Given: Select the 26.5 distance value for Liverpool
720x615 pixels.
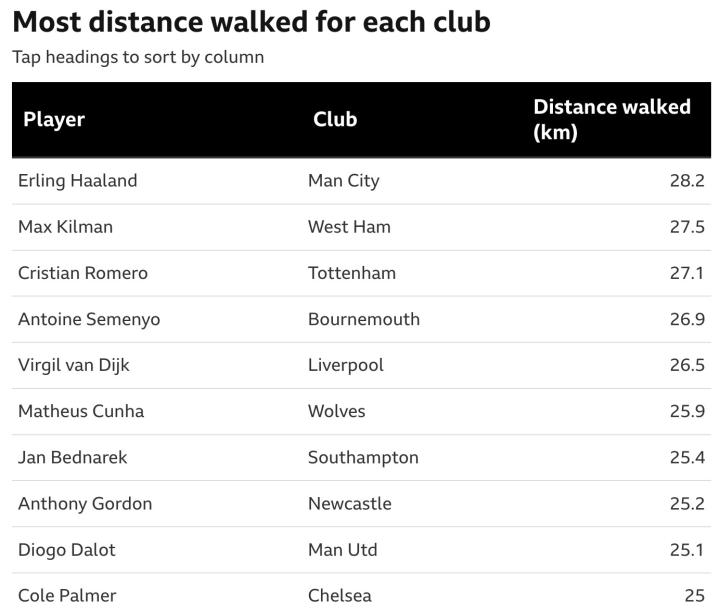Looking at the screenshot, I should coord(687,365).
